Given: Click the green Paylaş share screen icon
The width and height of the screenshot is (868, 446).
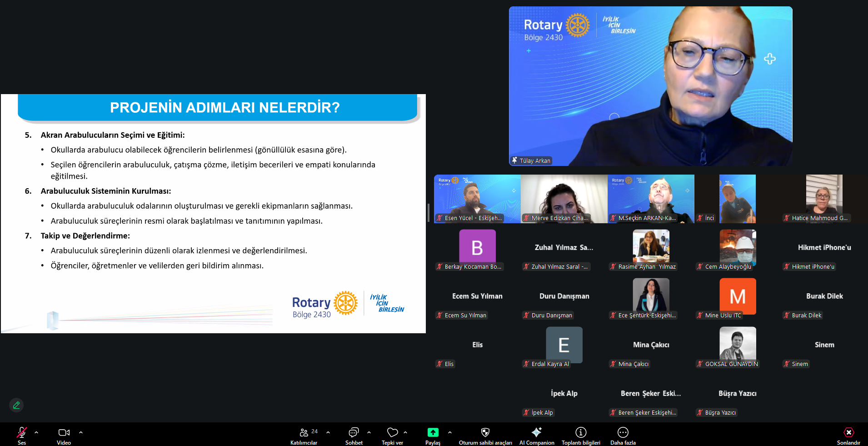Looking at the screenshot, I should coord(433,432).
